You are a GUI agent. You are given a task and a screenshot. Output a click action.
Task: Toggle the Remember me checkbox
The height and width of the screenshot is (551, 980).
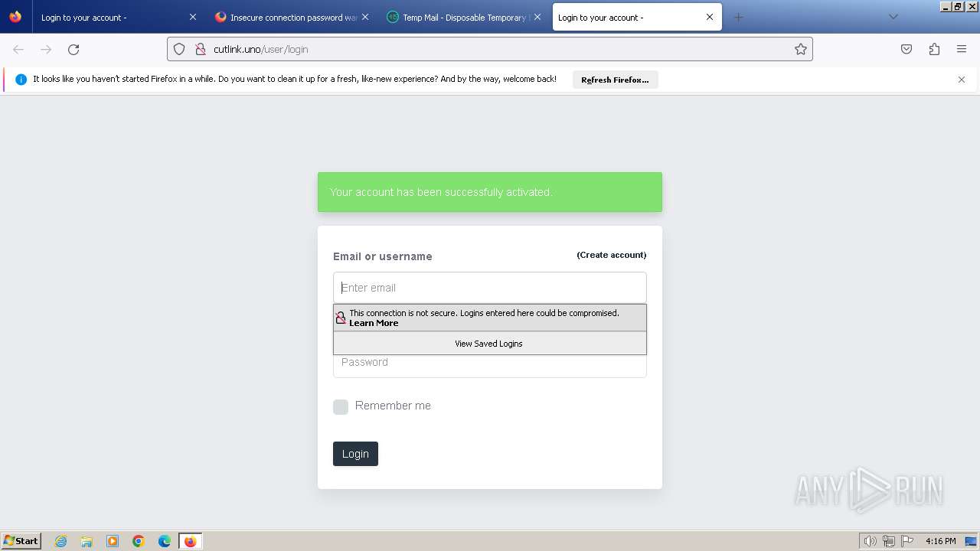341,407
